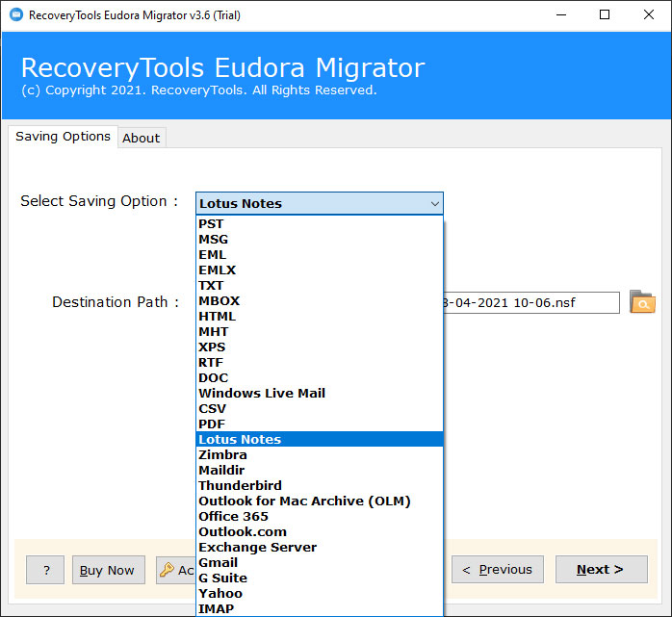Minimize the Eudora Migrator window
This screenshot has height=617, width=672.
point(561,15)
